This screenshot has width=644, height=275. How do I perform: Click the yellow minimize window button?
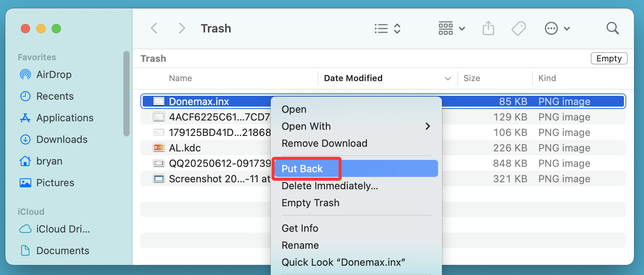coord(41,29)
